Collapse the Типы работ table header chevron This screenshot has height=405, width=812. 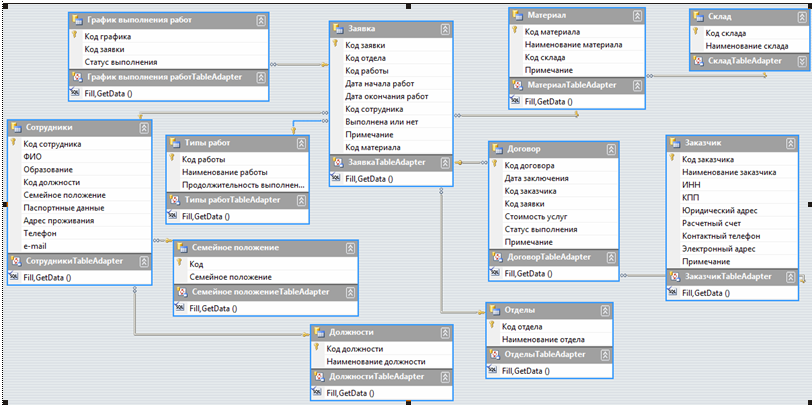click(300, 144)
